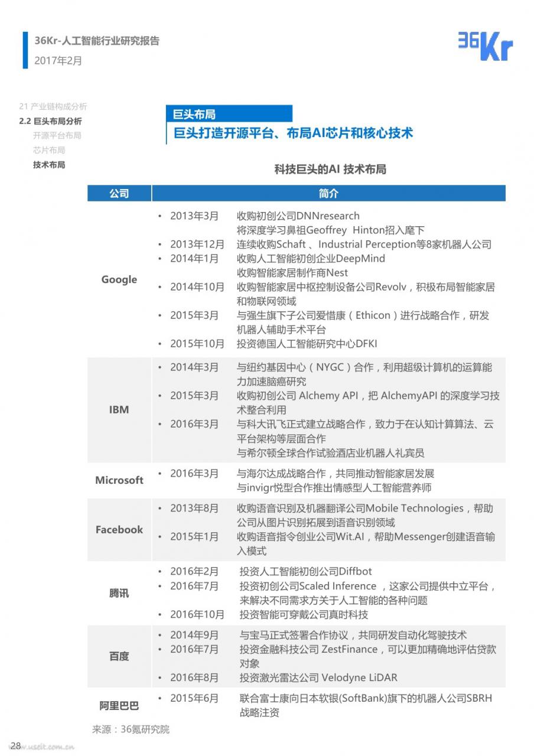Screen dimensions: 534x756
Task: Click the 简介 column header
Action: pos(328,193)
